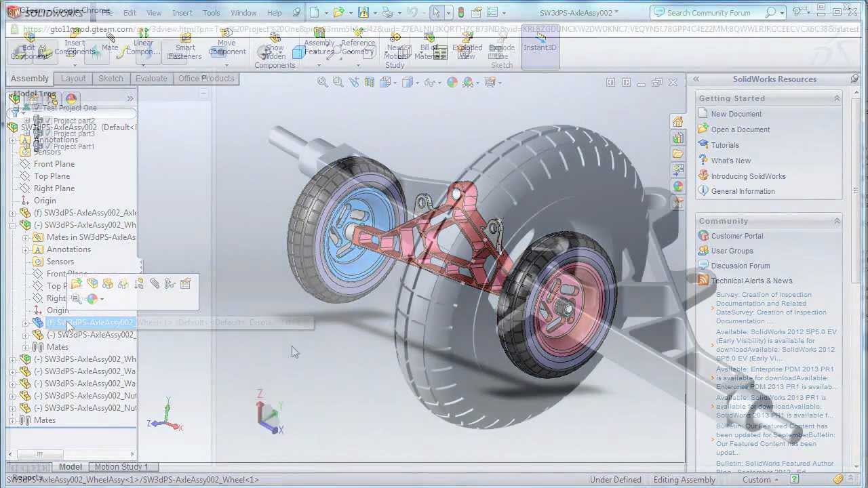Open the Edit Appearance color ball icon
Screen dimensions: 868x488
tap(452, 82)
